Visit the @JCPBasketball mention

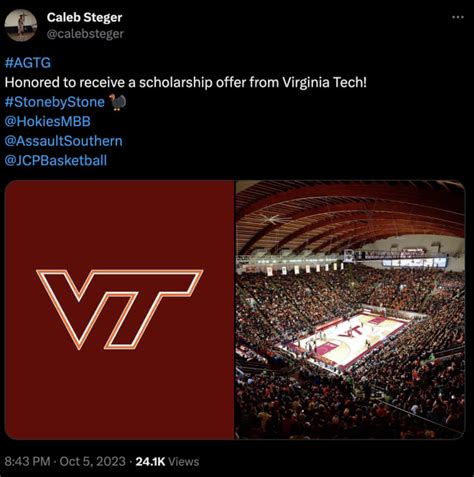click(x=56, y=161)
